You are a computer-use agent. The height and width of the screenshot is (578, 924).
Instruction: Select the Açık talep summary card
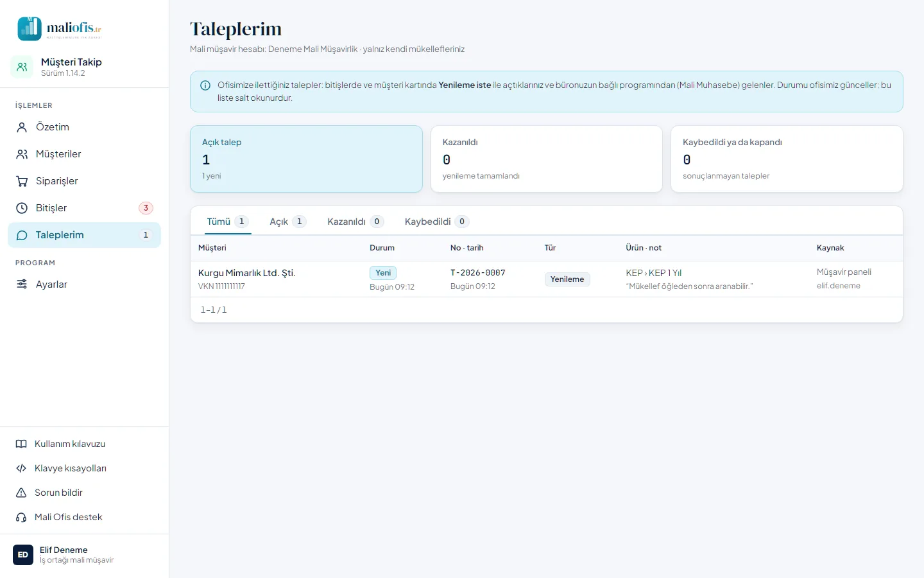coord(306,159)
